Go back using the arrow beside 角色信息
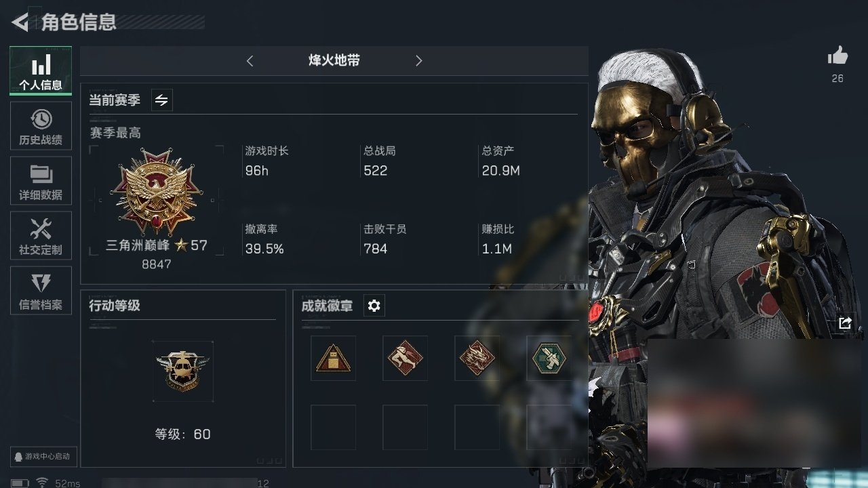Viewport: 868px width, 488px height. [x=20, y=22]
